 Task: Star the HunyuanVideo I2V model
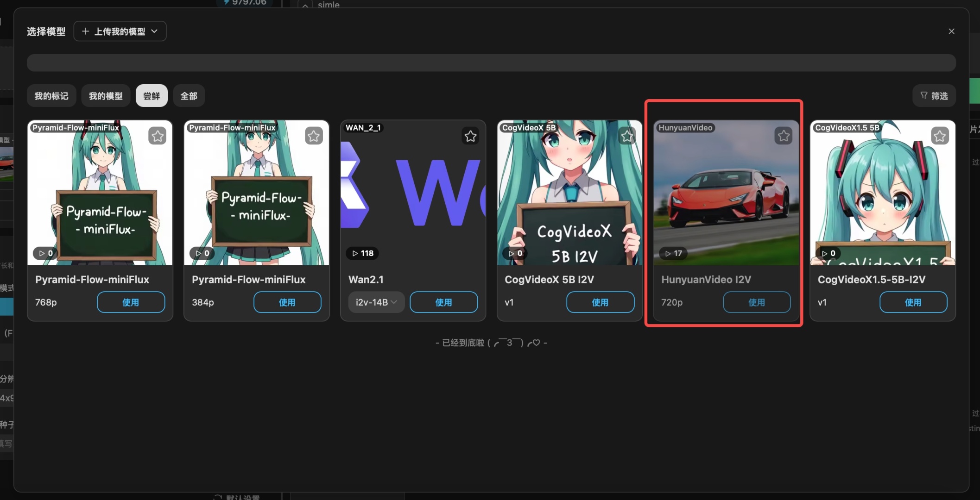point(784,136)
